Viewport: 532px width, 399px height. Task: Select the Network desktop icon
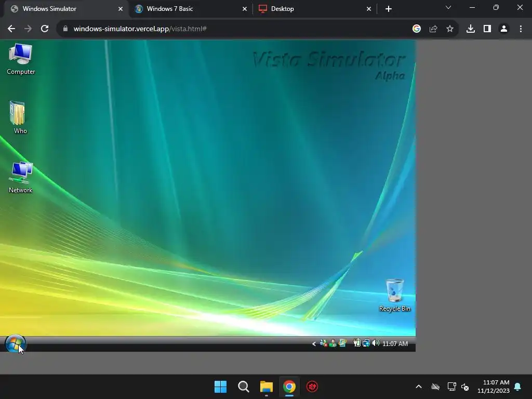20,178
